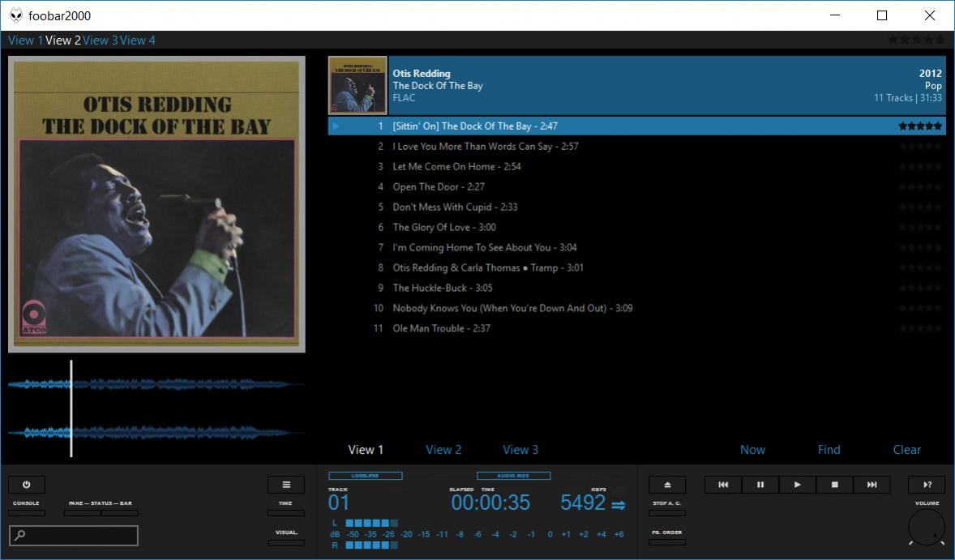Click the Clear link
The height and width of the screenshot is (560, 955).
pos(906,449)
